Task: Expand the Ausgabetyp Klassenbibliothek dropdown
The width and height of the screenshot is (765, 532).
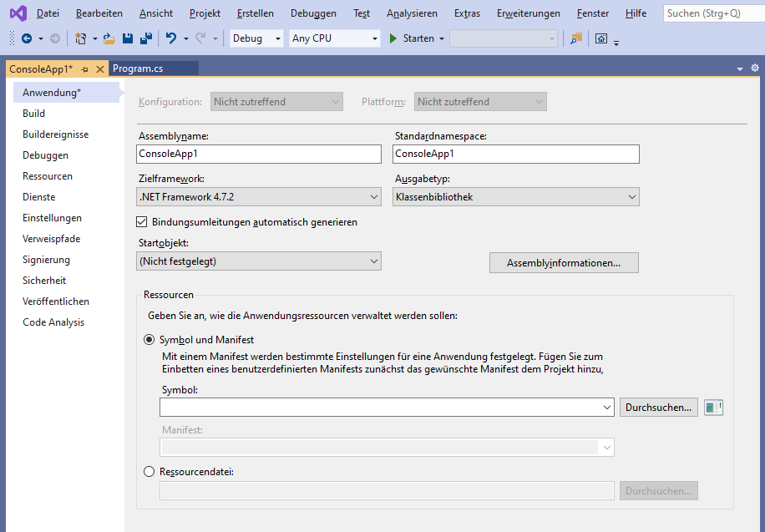Action: pyautogui.click(x=515, y=197)
